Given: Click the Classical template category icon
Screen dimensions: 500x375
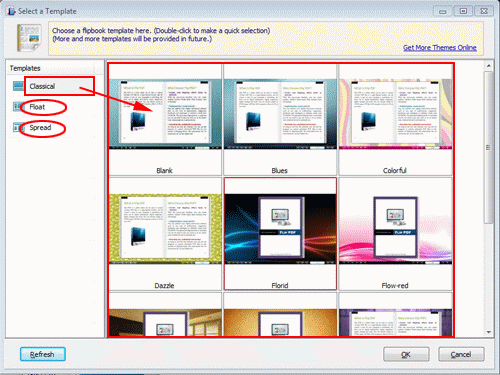Looking at the screenshot, I should tap(18, 86).
